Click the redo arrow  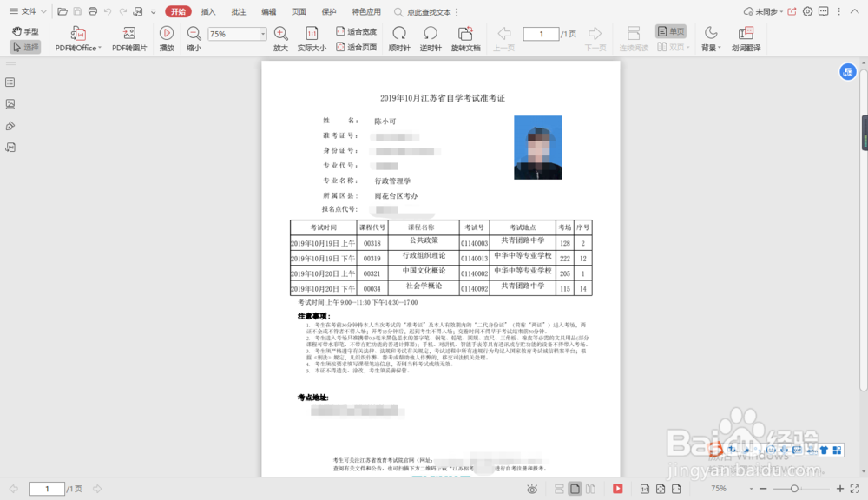point(123,11)
